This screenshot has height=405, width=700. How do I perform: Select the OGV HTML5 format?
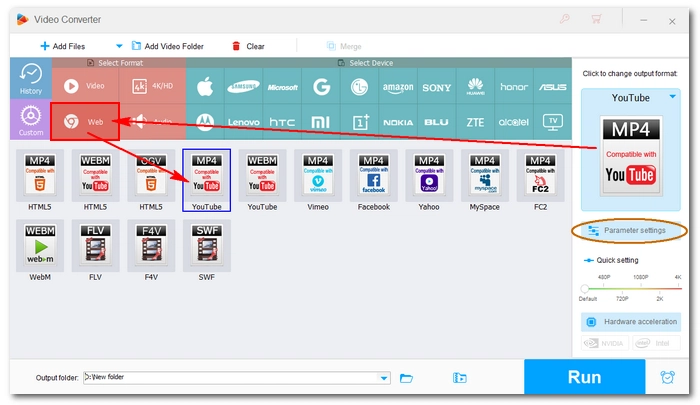coord(151,180)
